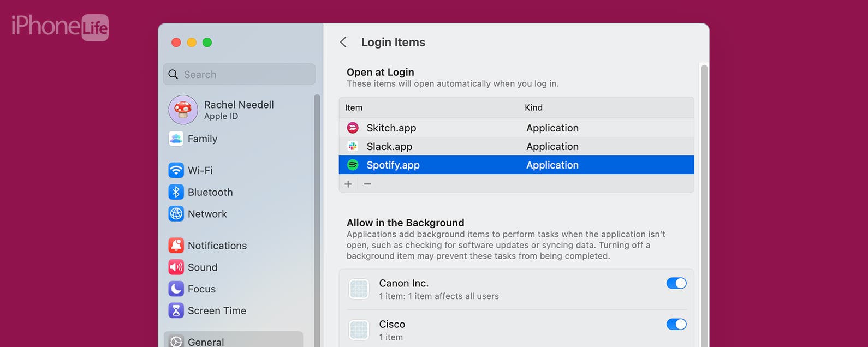The image size is (868, 347).
Task: Select the Bluetooth icon in the sidebar
Action: [x=176, y=192]
